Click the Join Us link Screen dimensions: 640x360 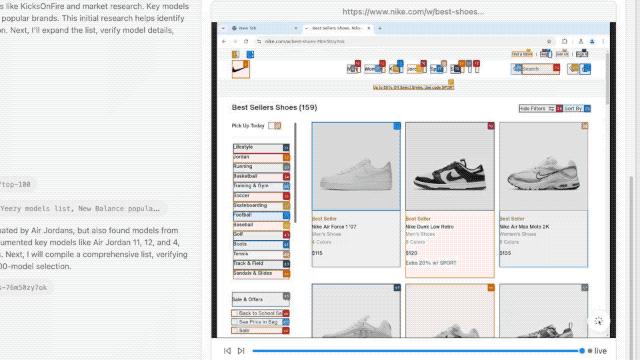[562, 53]
